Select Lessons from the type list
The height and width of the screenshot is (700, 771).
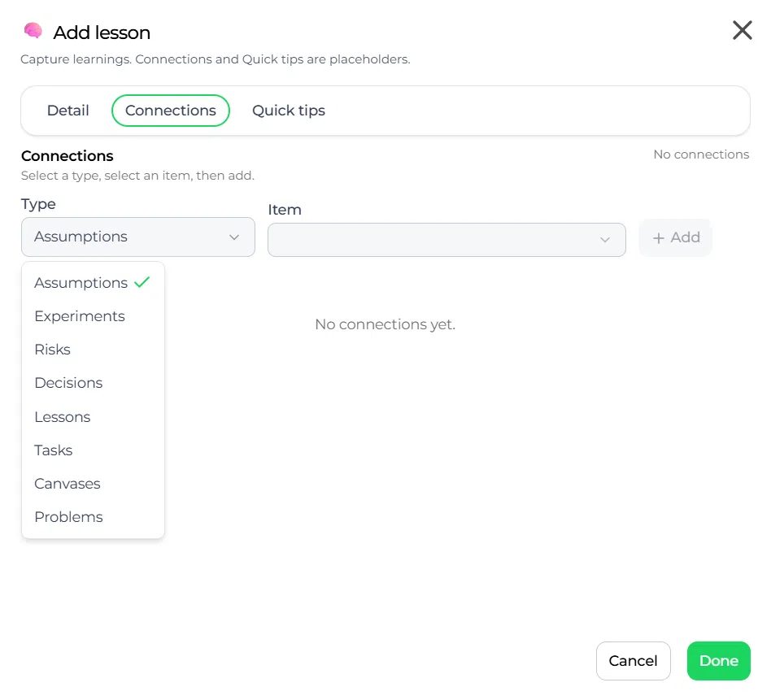point(93,417)
